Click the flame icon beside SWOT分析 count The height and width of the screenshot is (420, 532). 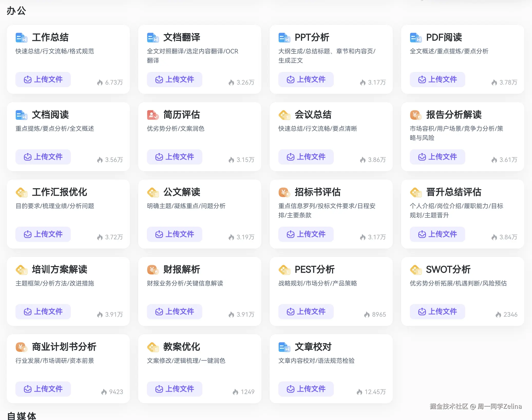pos(498,314)
